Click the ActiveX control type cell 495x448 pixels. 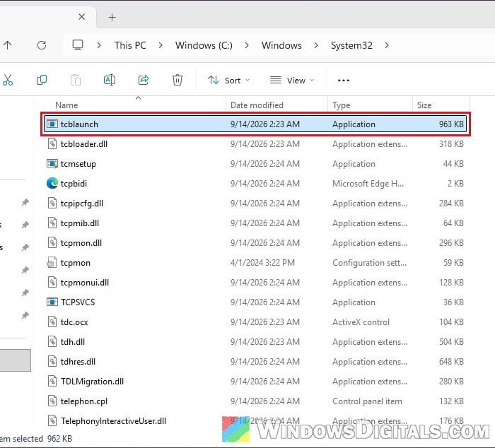(361, 322)
